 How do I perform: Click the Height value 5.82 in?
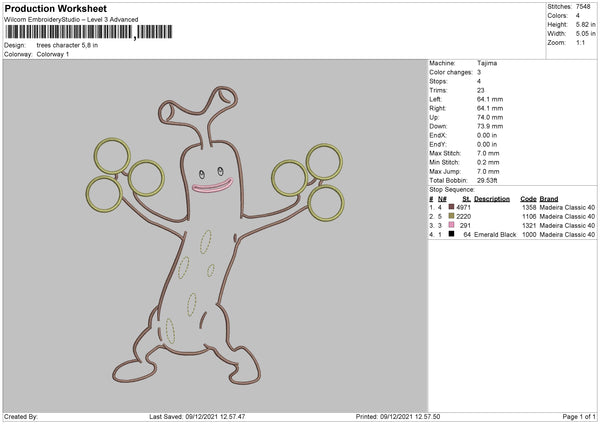(x=585, y=24)
